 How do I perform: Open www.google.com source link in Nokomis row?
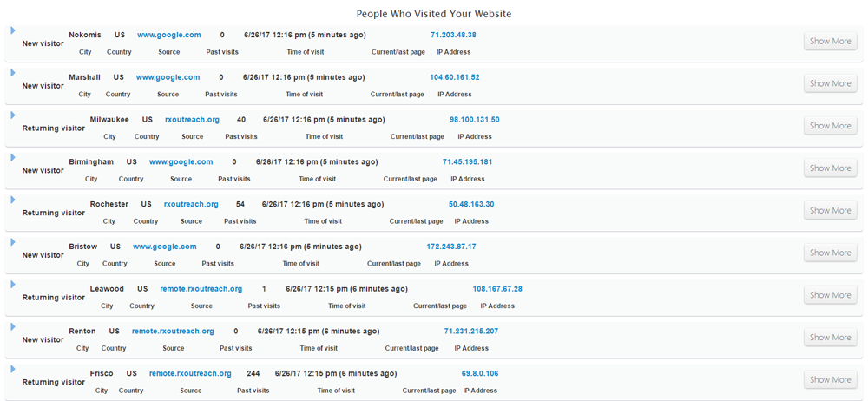(169, 35)
